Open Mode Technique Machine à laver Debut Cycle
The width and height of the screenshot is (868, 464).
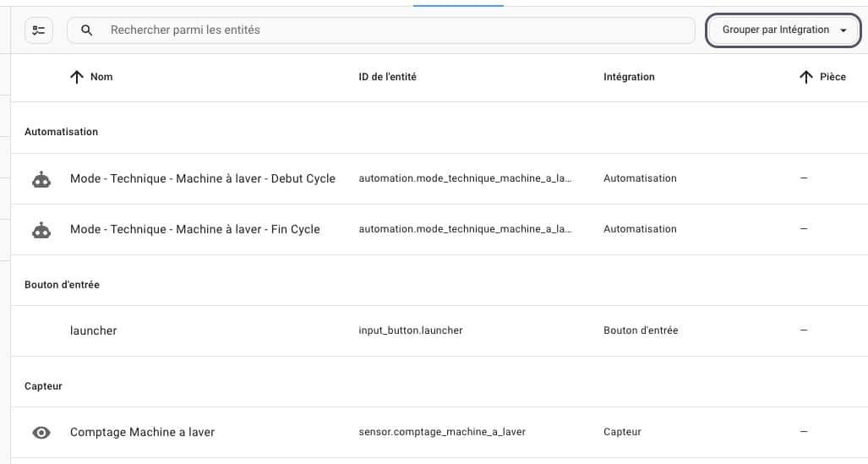point(203,179)
